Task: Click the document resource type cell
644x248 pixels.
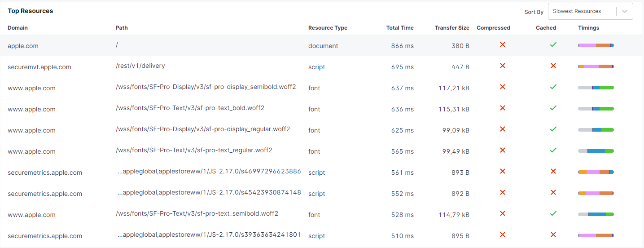Action: (323, 46)
